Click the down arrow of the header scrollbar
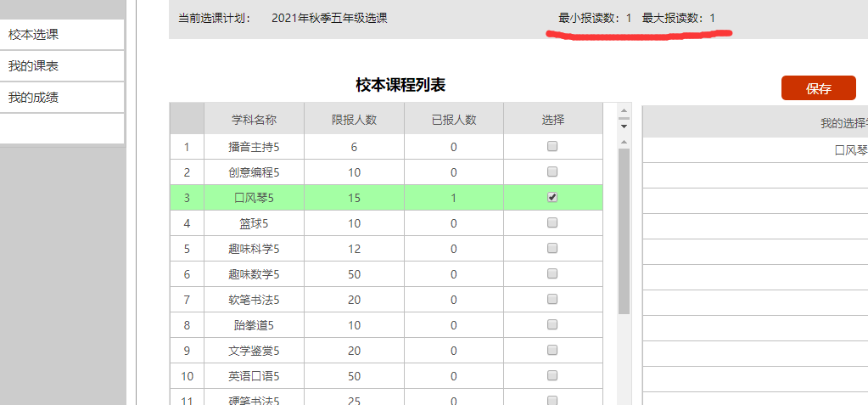This screenshot has width=868, height=405. pos(624,126)
